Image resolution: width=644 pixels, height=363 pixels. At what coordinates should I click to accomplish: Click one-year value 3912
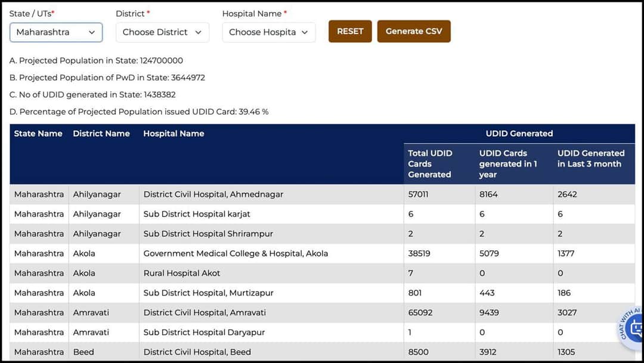pos(488,352)
